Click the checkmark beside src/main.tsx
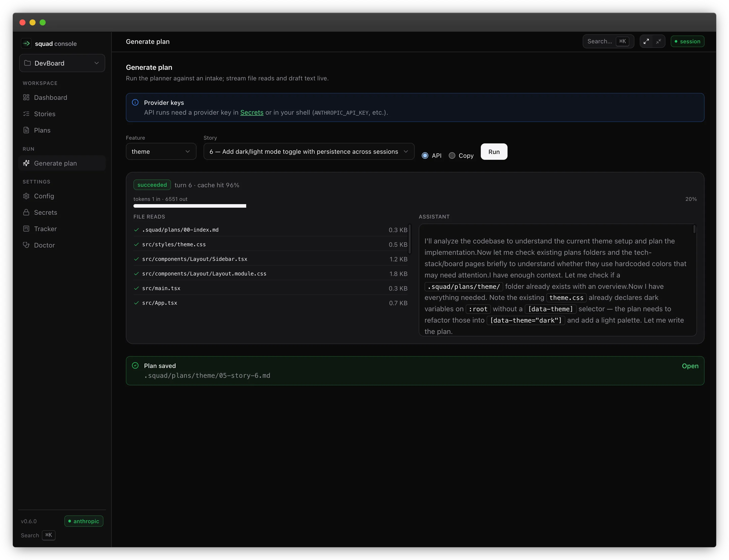 pyautogui.click(x=136, y=288)
